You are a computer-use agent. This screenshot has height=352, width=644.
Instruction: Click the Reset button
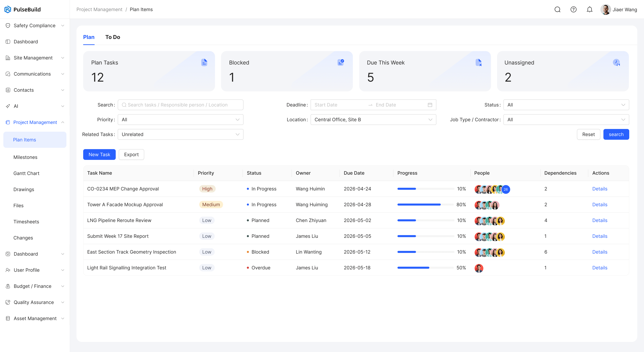pos(588,135)
